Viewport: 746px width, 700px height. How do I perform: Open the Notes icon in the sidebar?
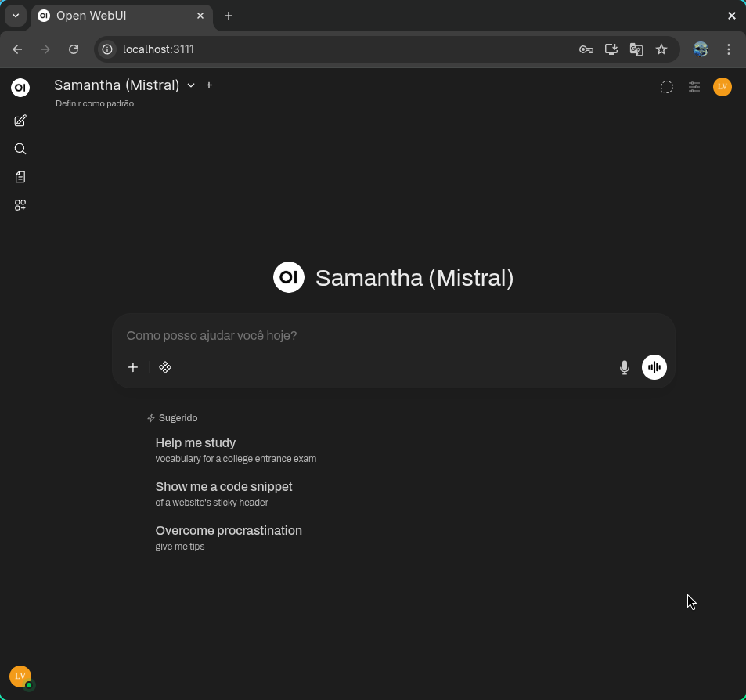point(20,177)
